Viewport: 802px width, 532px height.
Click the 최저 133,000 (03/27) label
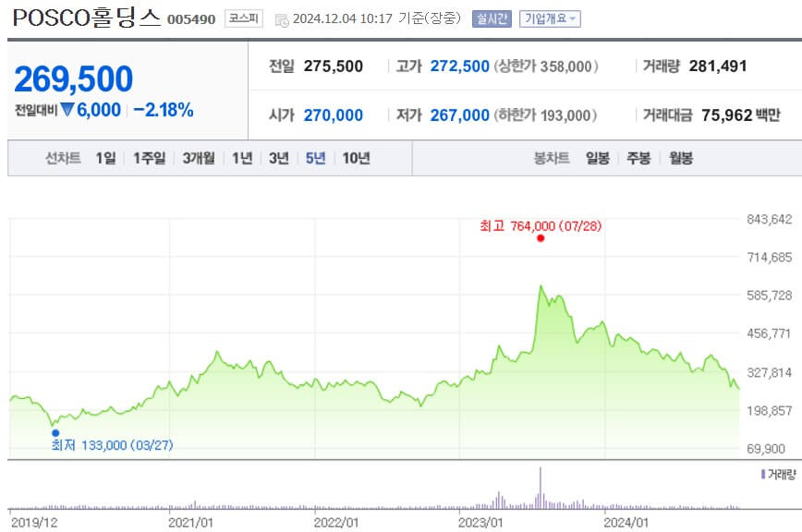click(112, 445)
